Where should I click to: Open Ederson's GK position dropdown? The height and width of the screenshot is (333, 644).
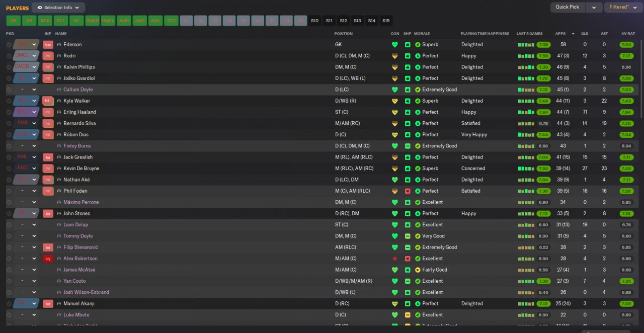26,45
